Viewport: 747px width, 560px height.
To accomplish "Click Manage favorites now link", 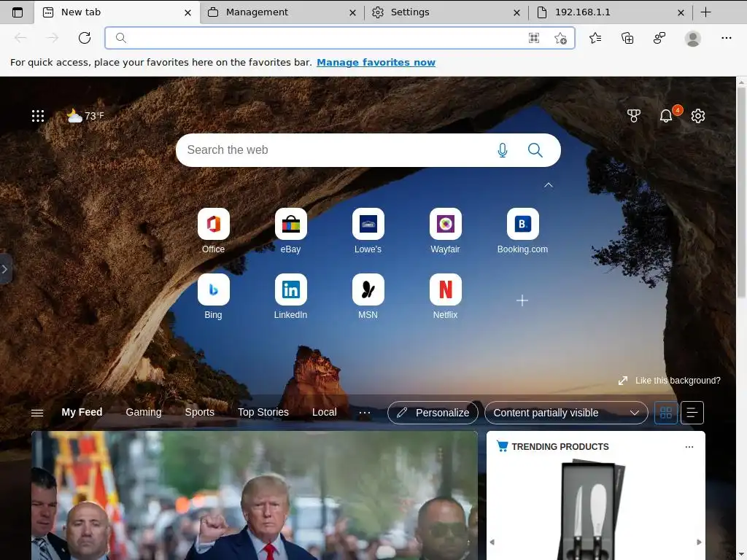I will click(376, 63).
